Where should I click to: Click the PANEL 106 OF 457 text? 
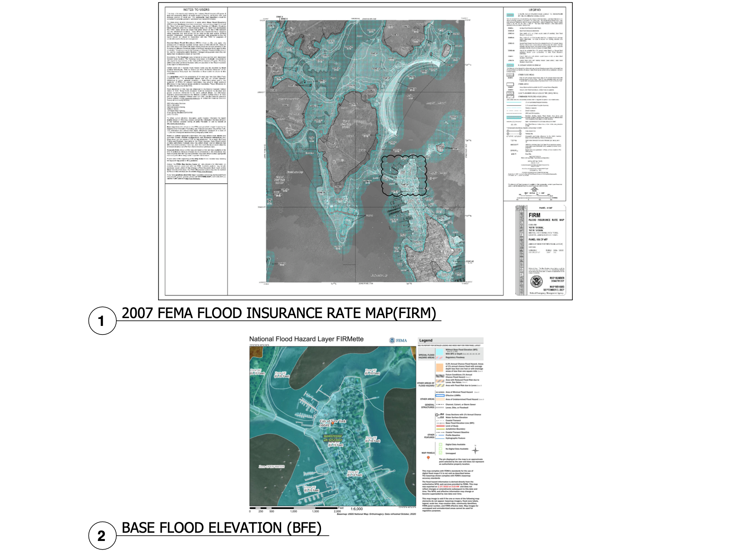538,239
